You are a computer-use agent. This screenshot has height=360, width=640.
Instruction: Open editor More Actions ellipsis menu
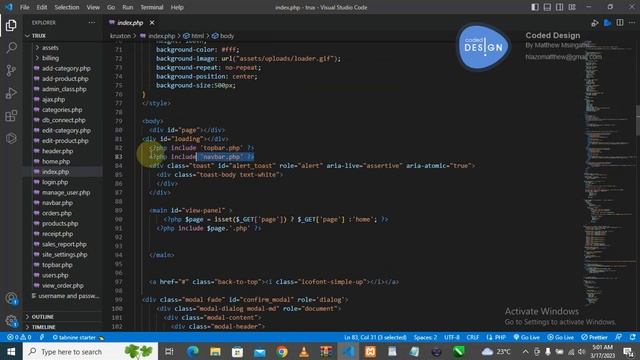tap(632, 23)
